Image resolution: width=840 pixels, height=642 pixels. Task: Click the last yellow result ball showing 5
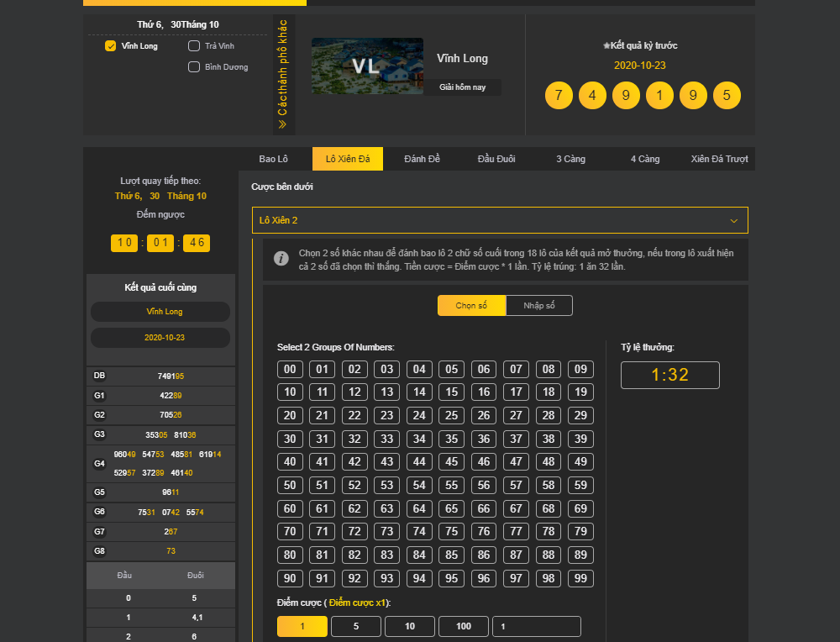pos(727,95)
